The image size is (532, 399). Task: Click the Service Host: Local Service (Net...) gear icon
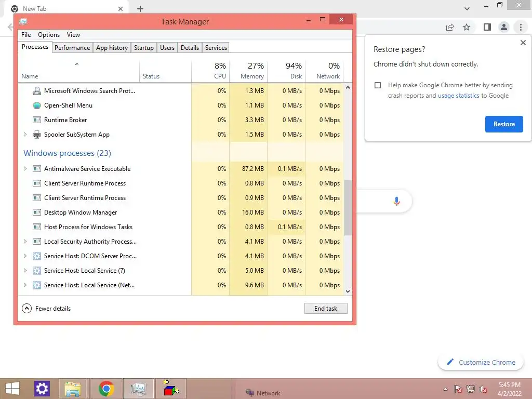tap(37, 285)
